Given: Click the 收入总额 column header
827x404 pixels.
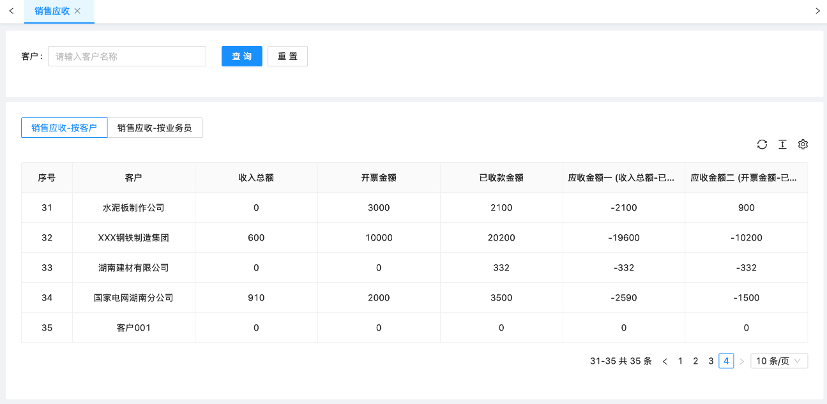Looking at the screenshot, I should pos(256,178).
